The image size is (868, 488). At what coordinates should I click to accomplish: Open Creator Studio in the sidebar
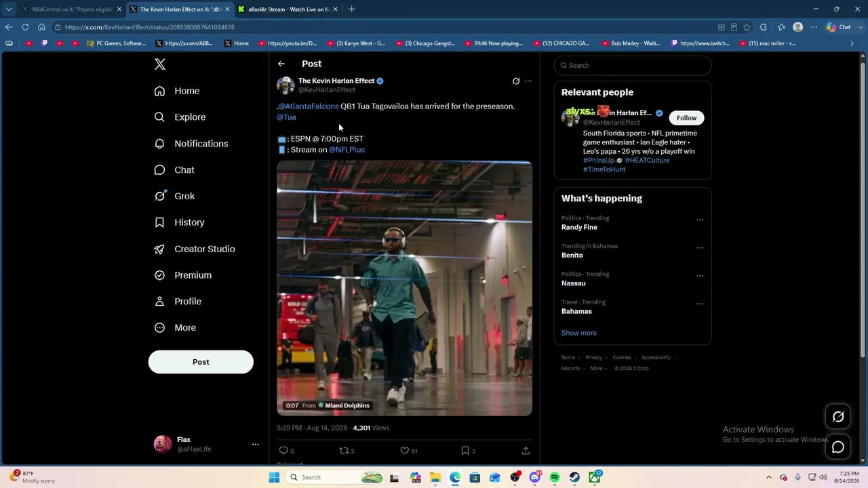[195, 249]
